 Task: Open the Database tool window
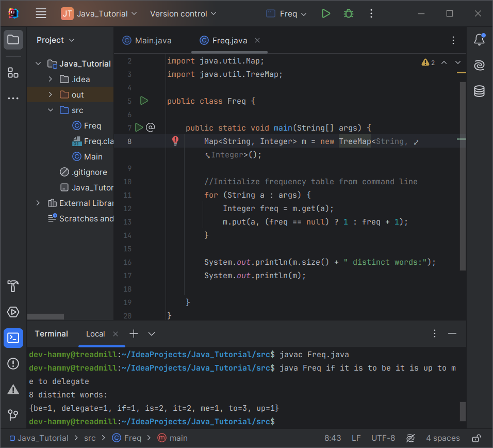(479, 91)
